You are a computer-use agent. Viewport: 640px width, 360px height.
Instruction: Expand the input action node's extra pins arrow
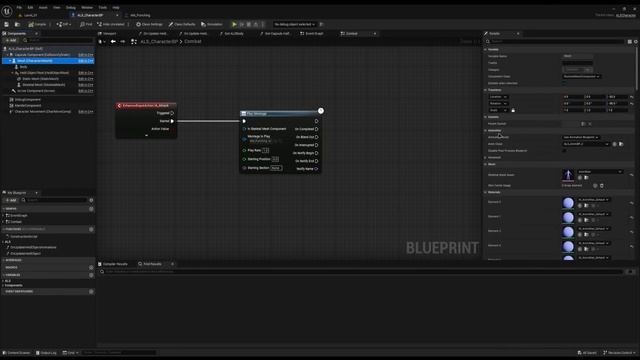147,136
